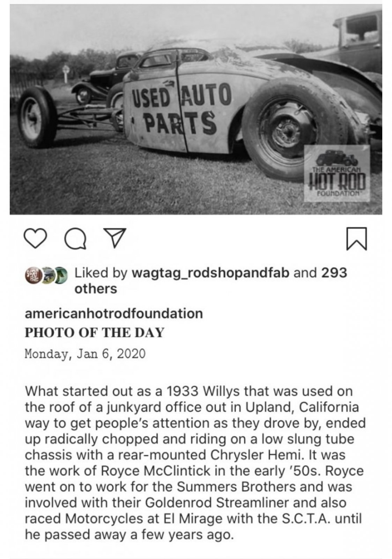The height and width of the screenshot is (559, 392).
Task: Open the americanhotrodfoundation profile name
Action: pos(114,313)
